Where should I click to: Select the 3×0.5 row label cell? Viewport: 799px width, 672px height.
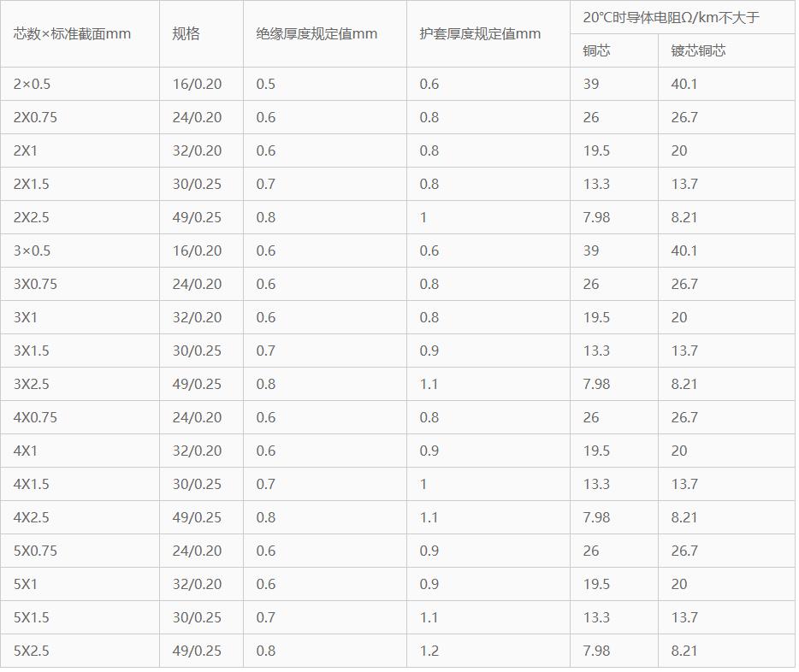(x=33, y=251)
